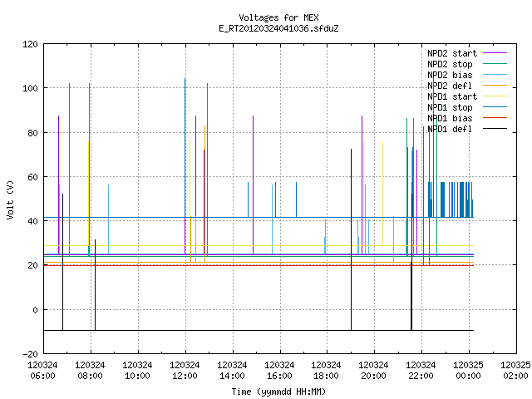Click the NPD2 stop legend label
Image resolution: width=532 pixels, height=399 pixels.
point(450,64)
